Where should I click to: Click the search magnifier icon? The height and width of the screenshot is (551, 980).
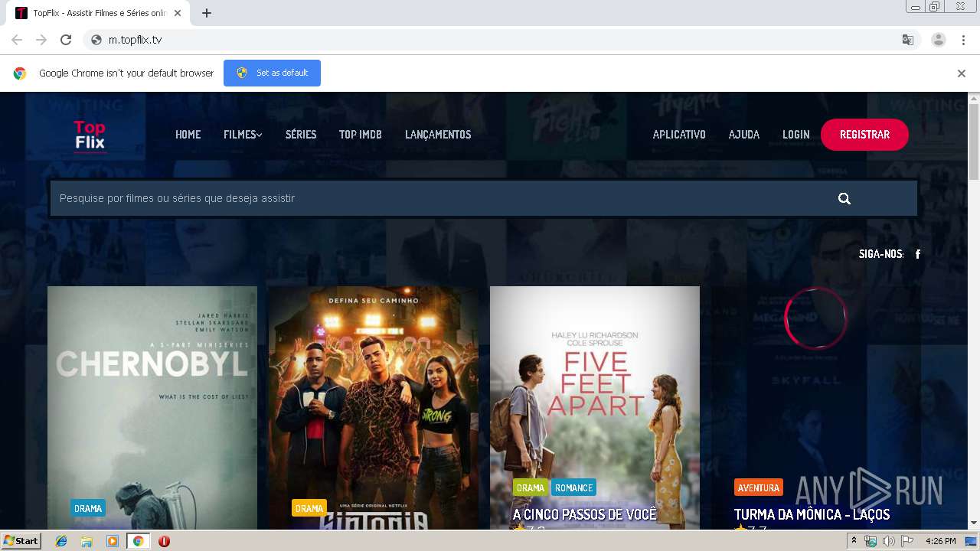[844, 198]
